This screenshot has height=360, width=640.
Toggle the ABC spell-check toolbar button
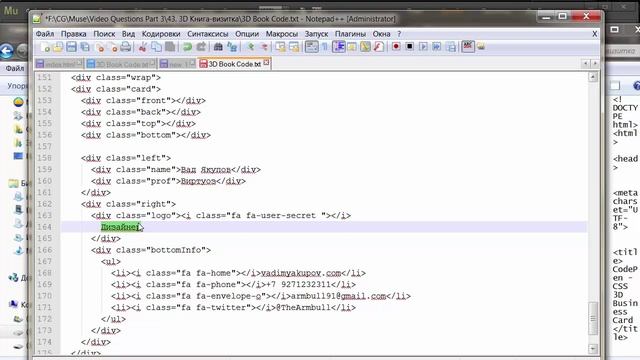coord(468,47)
